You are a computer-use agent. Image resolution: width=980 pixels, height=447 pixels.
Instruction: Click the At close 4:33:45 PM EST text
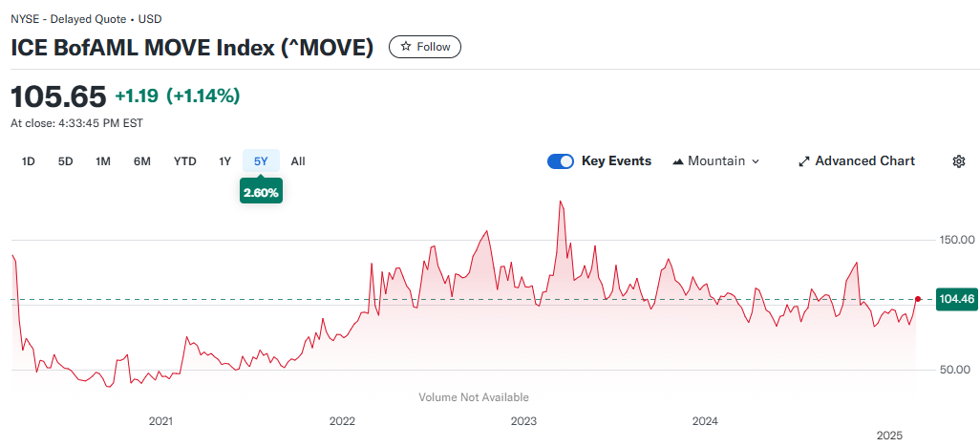(76, 123)
